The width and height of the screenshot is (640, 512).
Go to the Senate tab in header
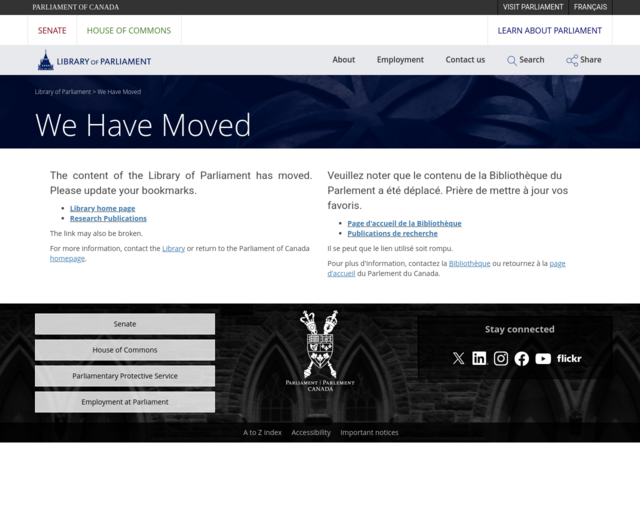pos(52,31)
